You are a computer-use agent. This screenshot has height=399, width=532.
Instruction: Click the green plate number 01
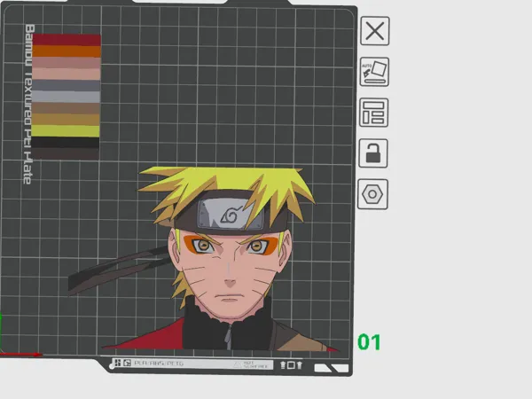[369, 342]
